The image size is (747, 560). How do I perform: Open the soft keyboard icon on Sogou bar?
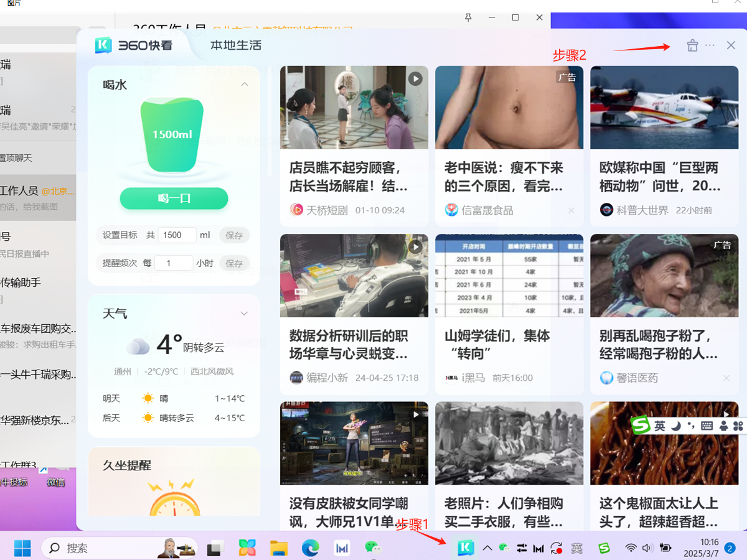707,426
